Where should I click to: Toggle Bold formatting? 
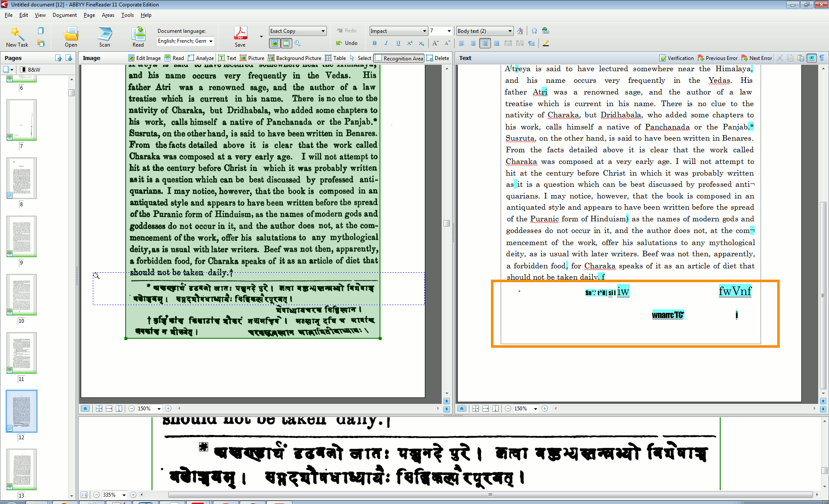pyautogui.click(x=375, y=43)
